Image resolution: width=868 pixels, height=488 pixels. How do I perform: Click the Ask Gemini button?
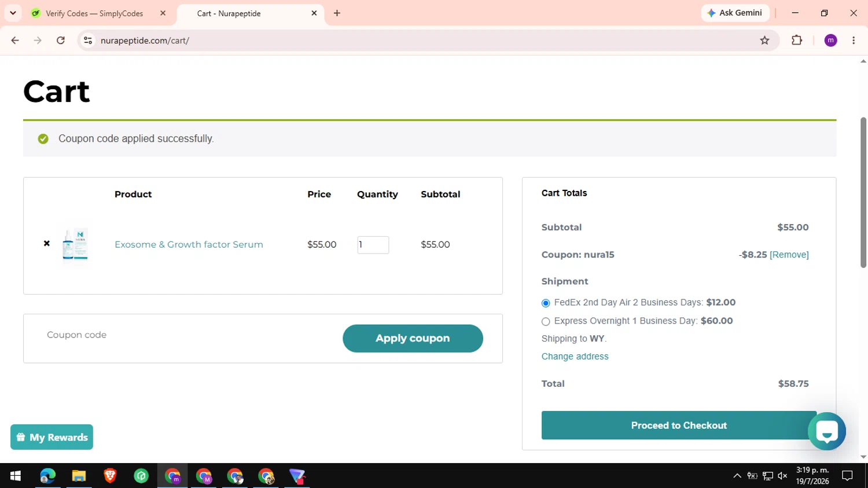[735, 13]
